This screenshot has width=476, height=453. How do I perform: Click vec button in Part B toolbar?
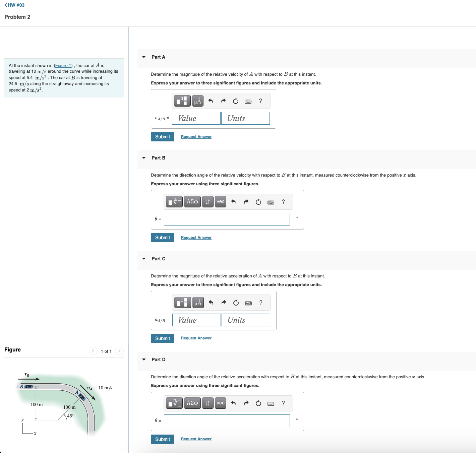click(221, 202)
